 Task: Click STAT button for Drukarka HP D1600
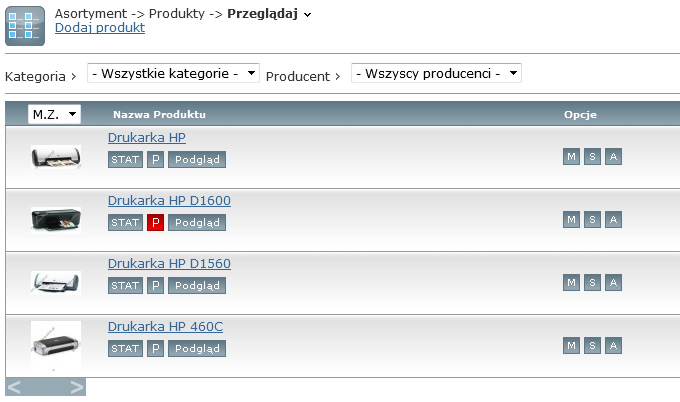click(125, 222)
